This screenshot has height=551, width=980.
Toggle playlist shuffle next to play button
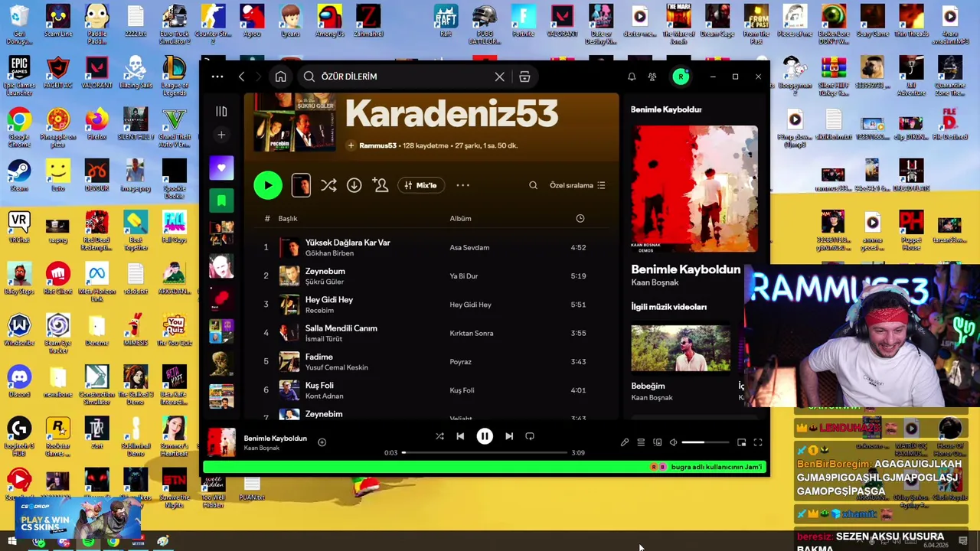[x=328, y=185]
